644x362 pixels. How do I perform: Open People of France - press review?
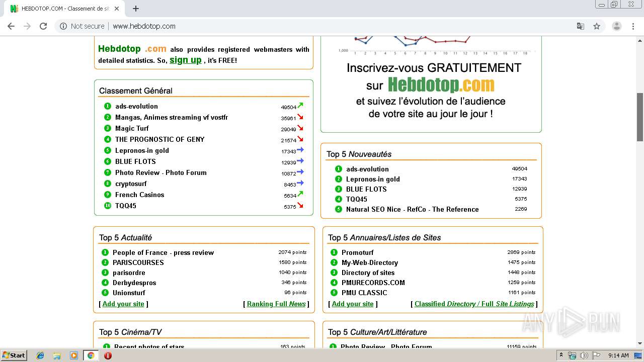point(163,252)
